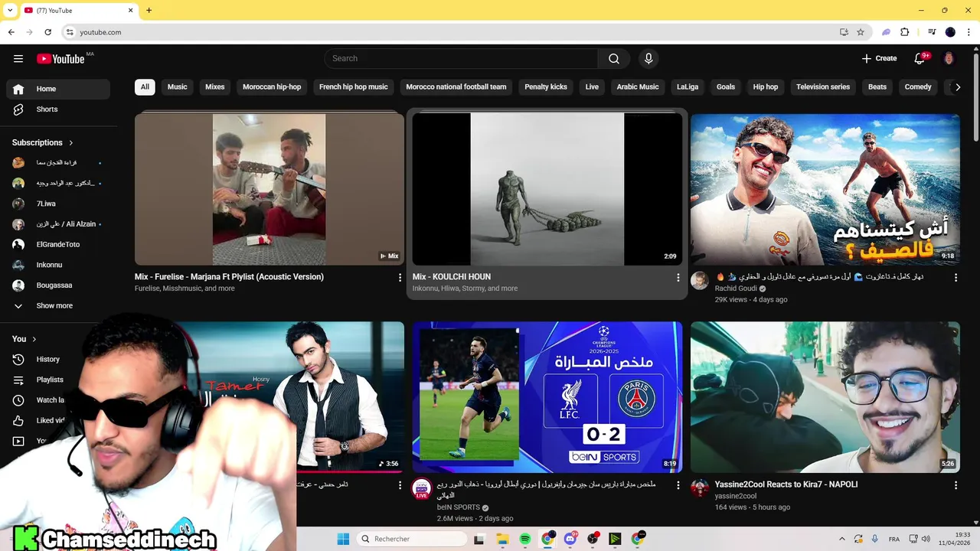Click the Windows Start button
This screenshot has height=551, width=980.
point(343,539)
